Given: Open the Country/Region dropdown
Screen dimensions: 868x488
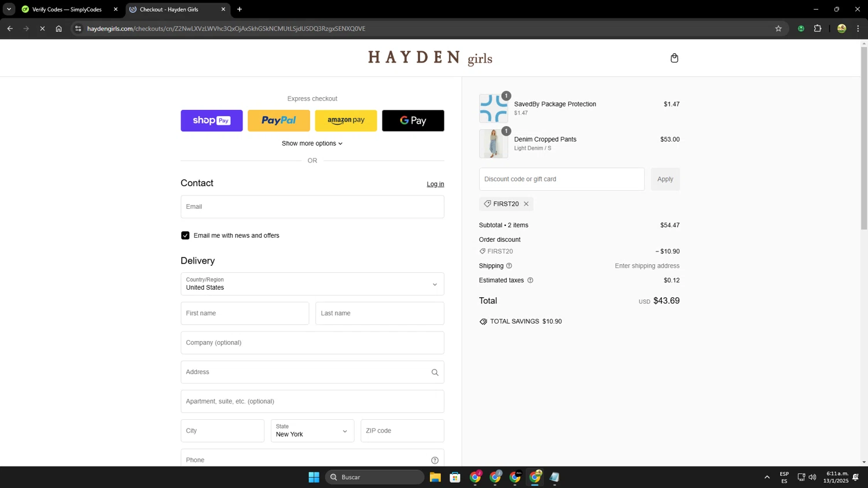Looking at the screenshot, I should (x=312, y=284).
